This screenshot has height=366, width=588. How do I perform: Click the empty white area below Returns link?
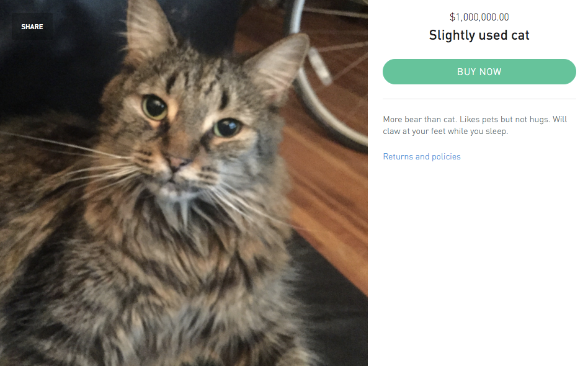tap(479, 262)
